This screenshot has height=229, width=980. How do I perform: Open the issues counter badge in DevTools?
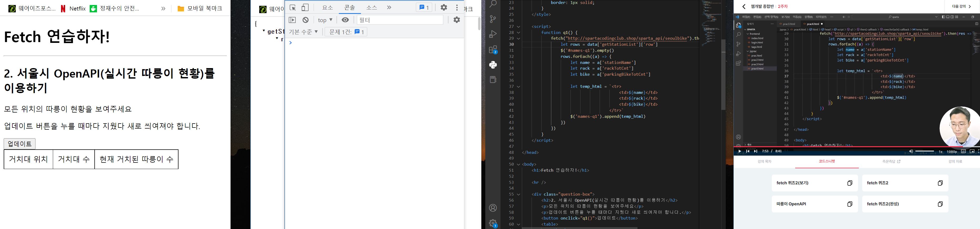(424, 8)
